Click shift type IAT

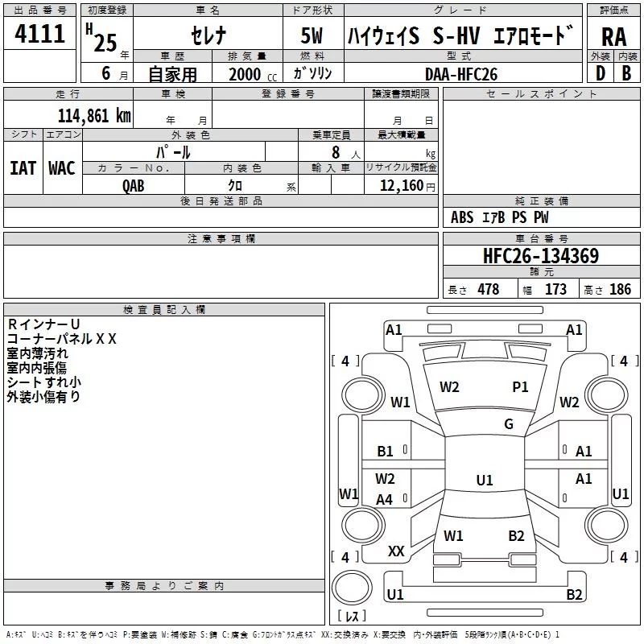23,168
